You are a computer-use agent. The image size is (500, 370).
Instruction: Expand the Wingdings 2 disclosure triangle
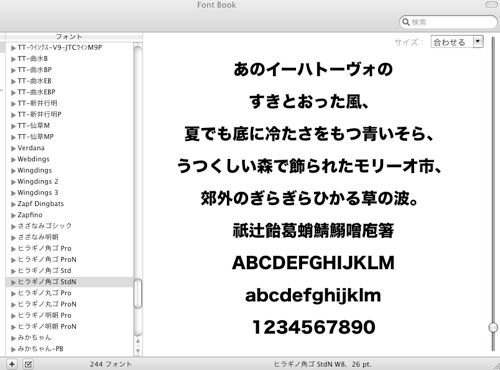click(x=13, y=182)
